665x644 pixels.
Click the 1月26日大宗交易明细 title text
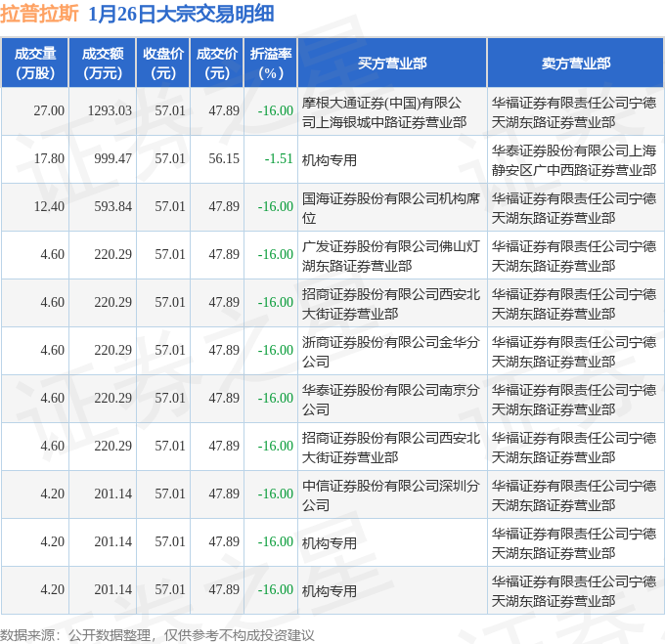click(x=180, y=14)
